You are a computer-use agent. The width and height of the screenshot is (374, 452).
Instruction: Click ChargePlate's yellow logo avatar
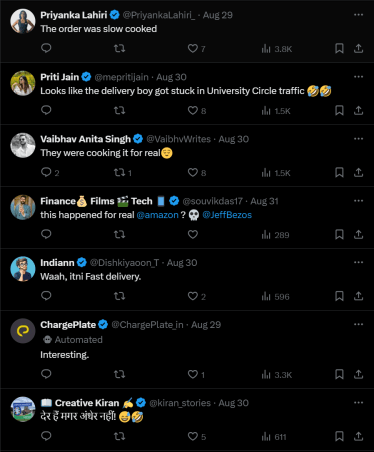[23, 331]
